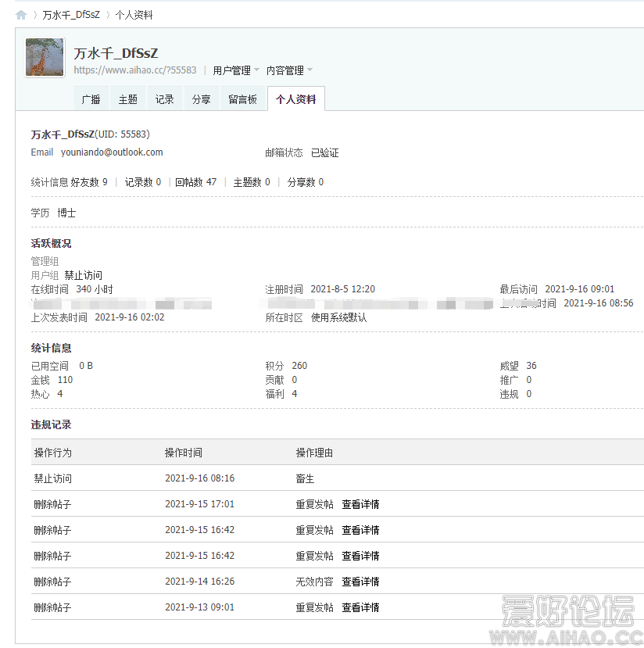This screenshot has width=644, height=648.
Task: Click the email youniando@outlook.com
Action: coord(110,152)
